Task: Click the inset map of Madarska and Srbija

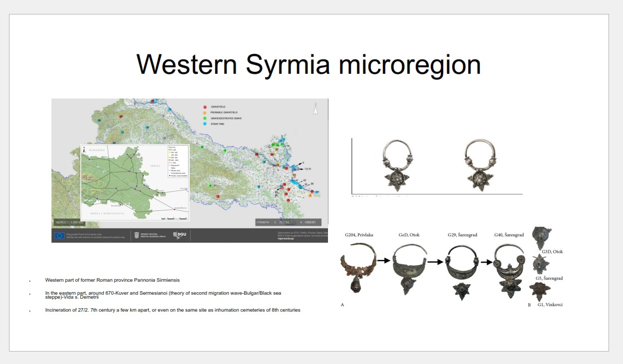Action: point(135,182)
